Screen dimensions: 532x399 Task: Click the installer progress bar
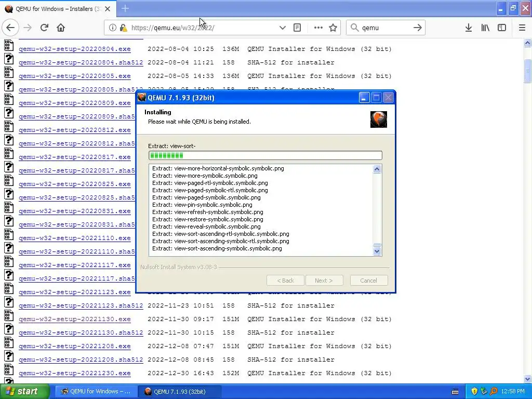pos(265,155)
